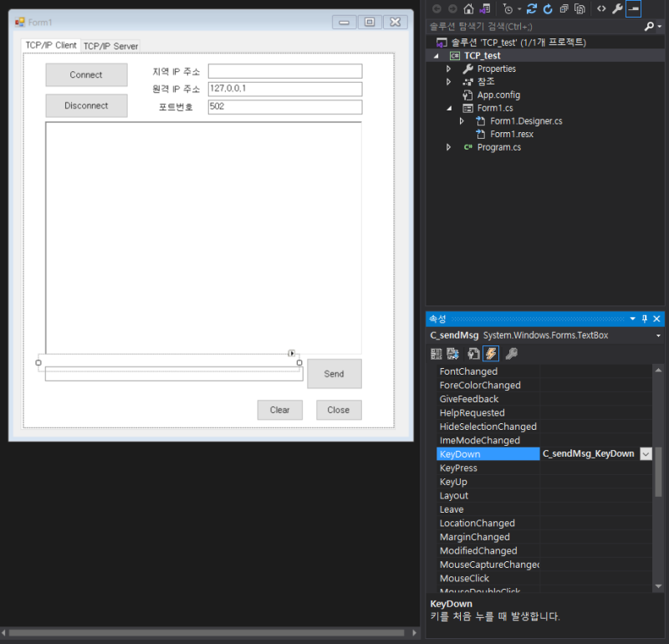
Task: Open the Properties window position dropdown
Action: 633,319
